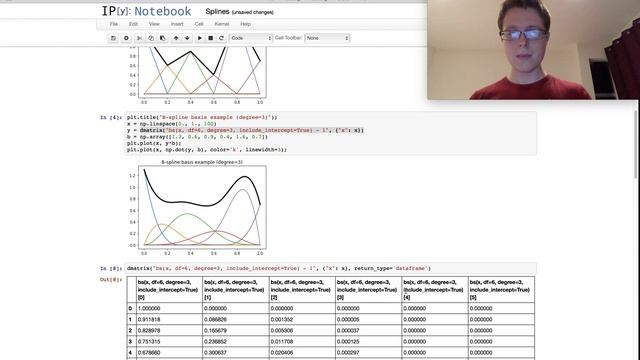640x360 pixels.
Task: Click row index 3 in the dataframe
Action: (130, 341)
